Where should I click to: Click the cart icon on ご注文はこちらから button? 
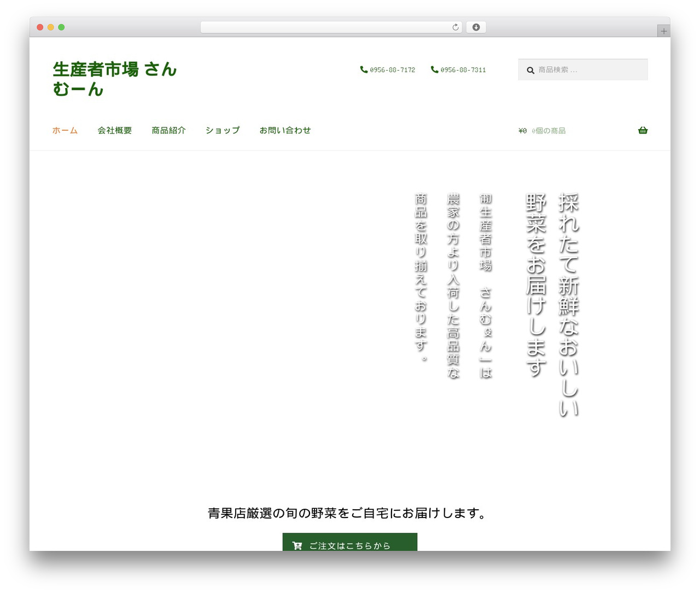[x=297, y=545]
